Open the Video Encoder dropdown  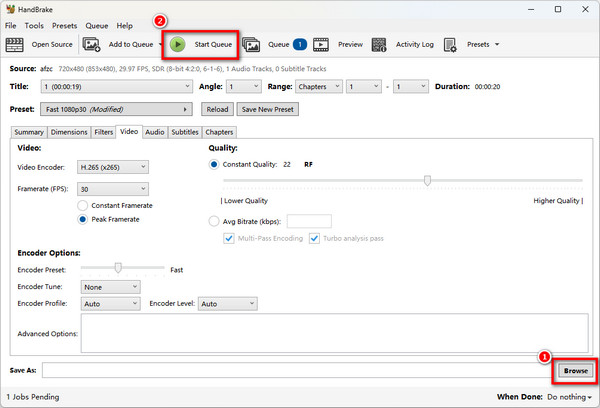pyautogui.click(x=113, y=167)
